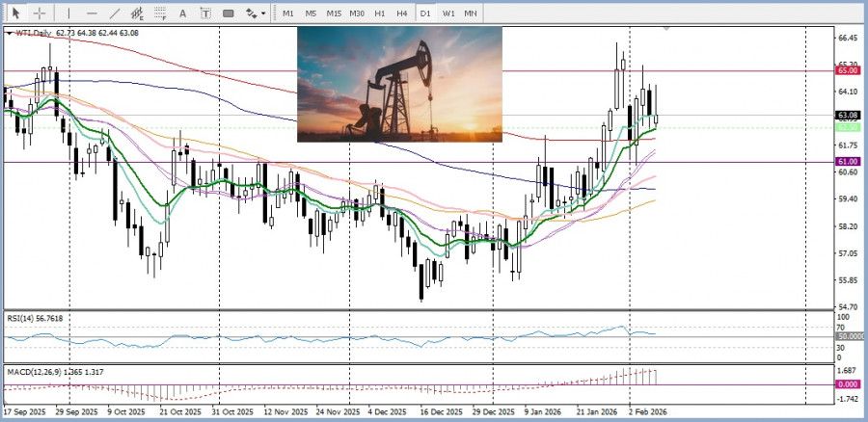Viewport: 868px width, 422px height.
Task: Select the cursor arrow tool
Action: click(x=15, y=13)
